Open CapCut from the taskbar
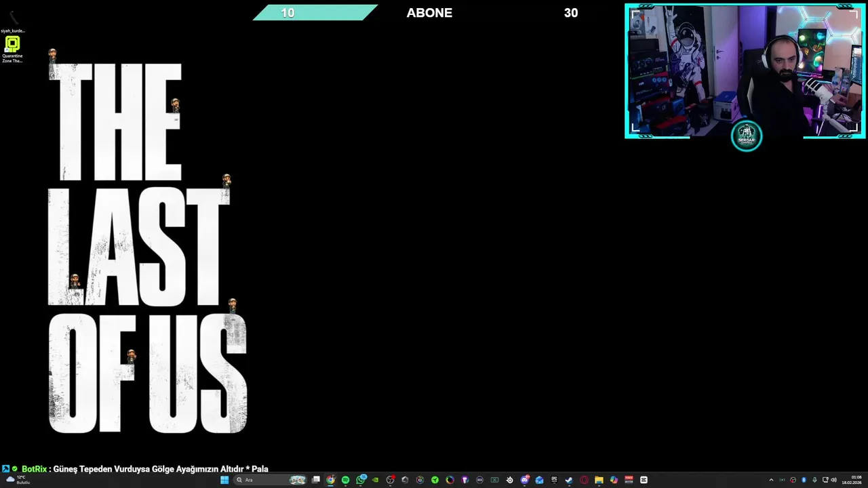868x488 pixels. (x=644, y=480)
